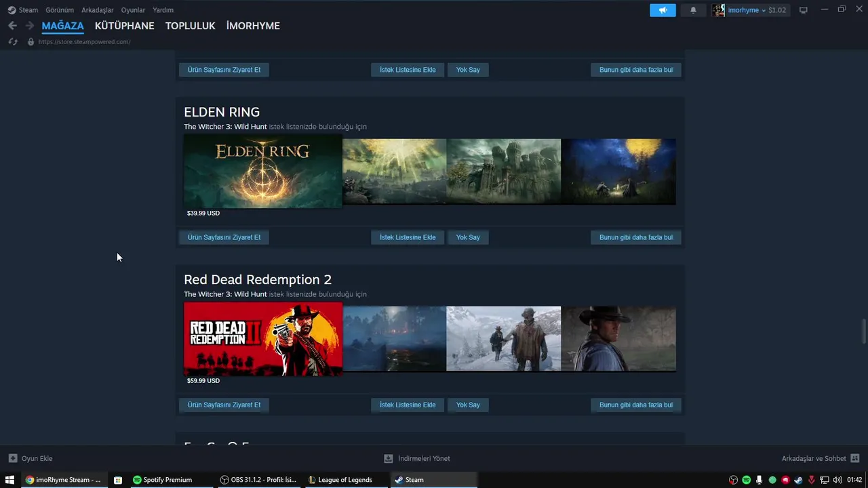This screenshot has width=868, height=488.
Task: Click the page vertical scrollbar thumb
Action: point(864,332)
